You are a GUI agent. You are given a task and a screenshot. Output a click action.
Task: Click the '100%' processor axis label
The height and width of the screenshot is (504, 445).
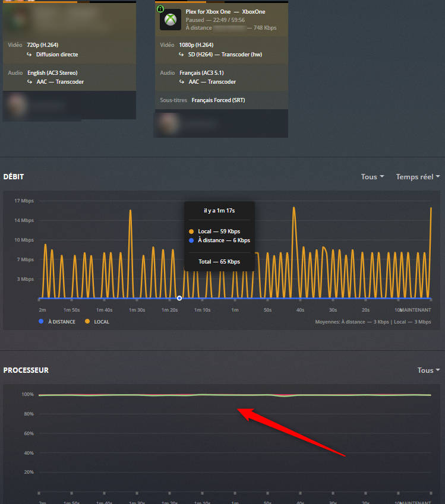[x=28, y=394]
